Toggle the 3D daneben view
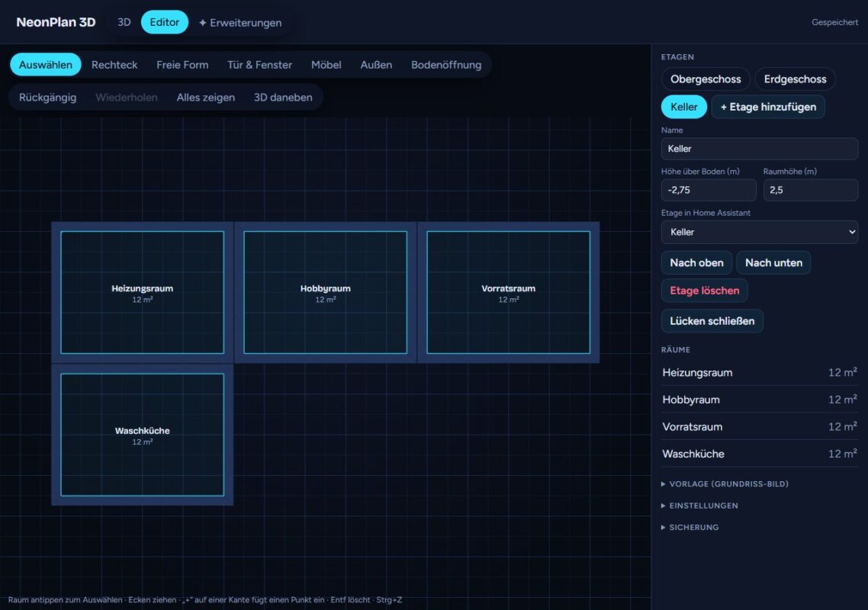This screenshot has width=868, height=610. point(283,98)
